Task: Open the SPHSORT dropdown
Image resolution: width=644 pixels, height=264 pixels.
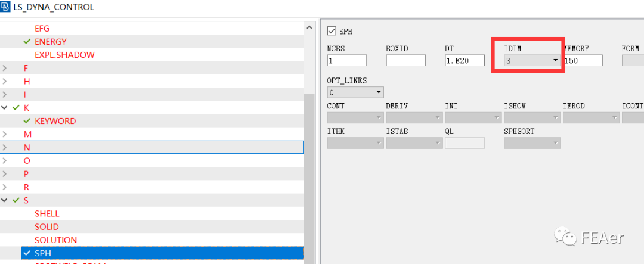Action: (532, 143)
